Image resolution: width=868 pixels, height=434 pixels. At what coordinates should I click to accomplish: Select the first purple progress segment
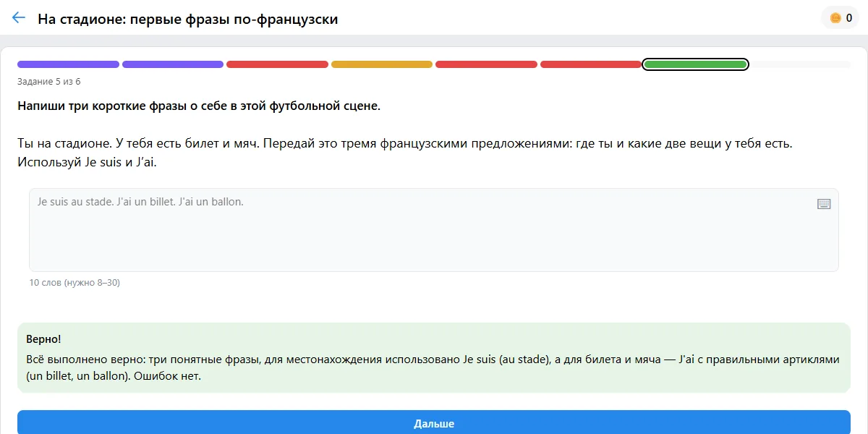click(x=68, y=64)
